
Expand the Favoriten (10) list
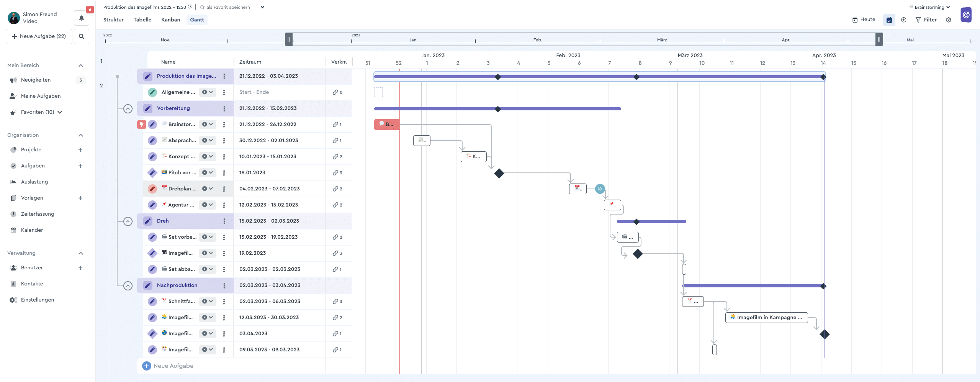coord(60,112)
